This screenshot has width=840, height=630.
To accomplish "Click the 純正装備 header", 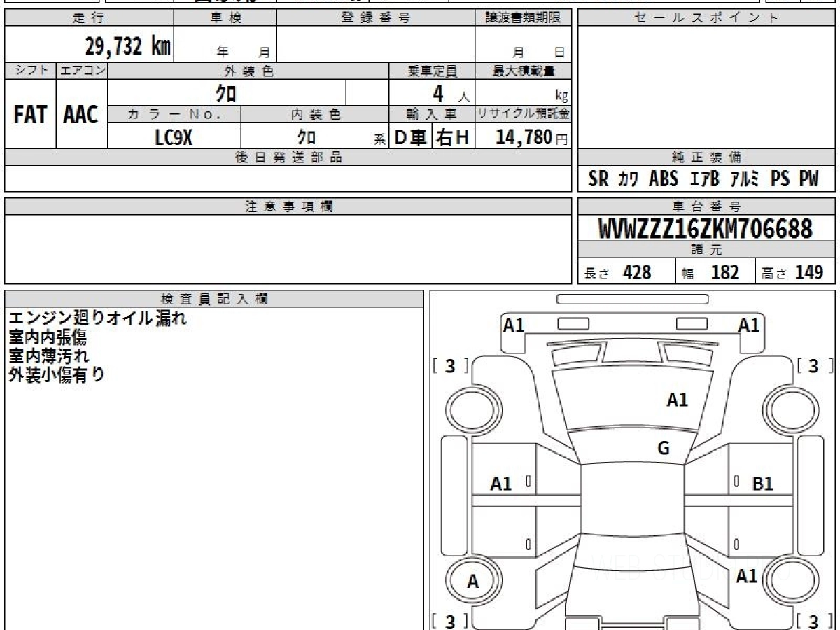I will 707,157.
